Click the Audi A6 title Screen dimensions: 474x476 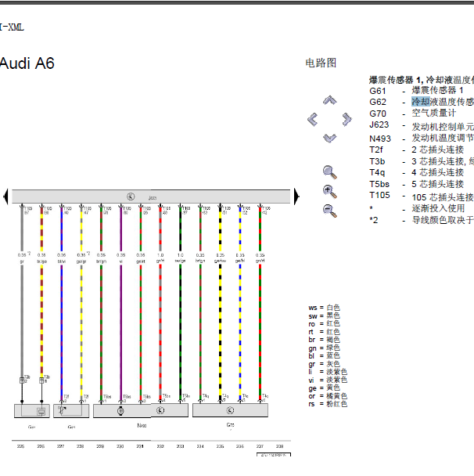pos(27,63)
